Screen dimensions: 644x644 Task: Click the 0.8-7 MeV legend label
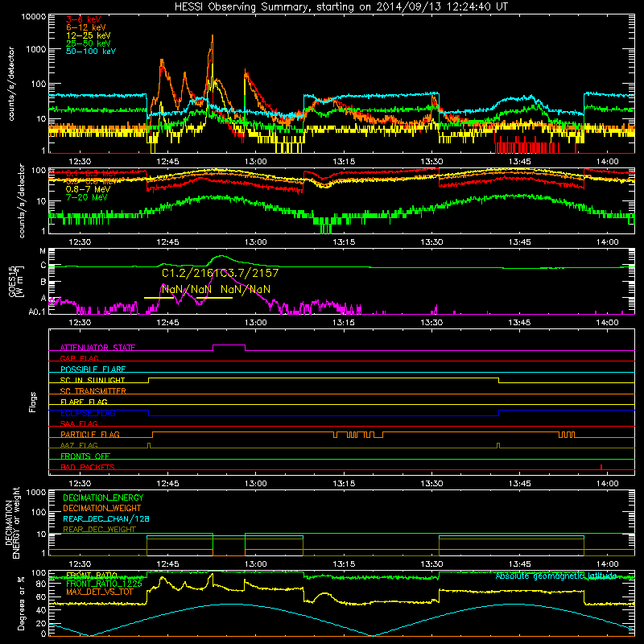pyautogui.click(x=88, y=189)
